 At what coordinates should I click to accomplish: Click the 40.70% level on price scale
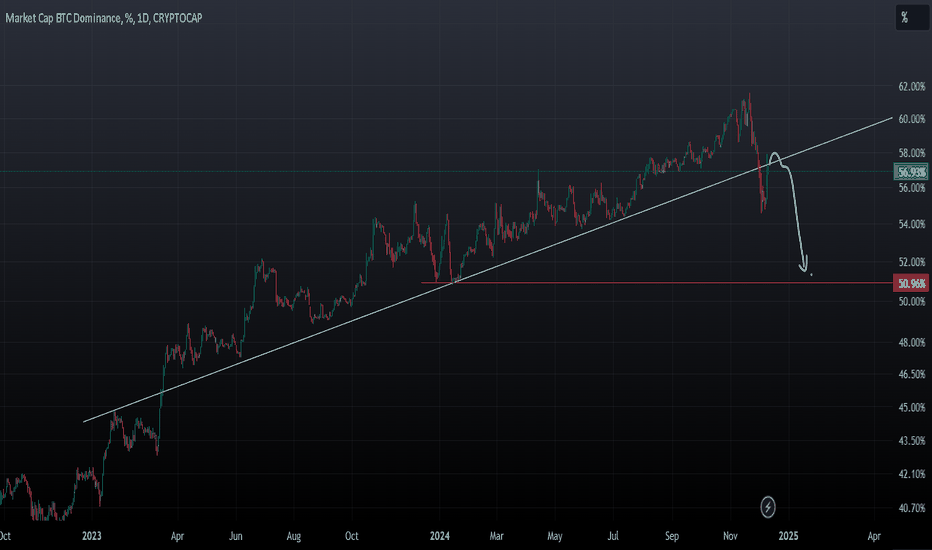pyautogui.click(x=911, y=508)
